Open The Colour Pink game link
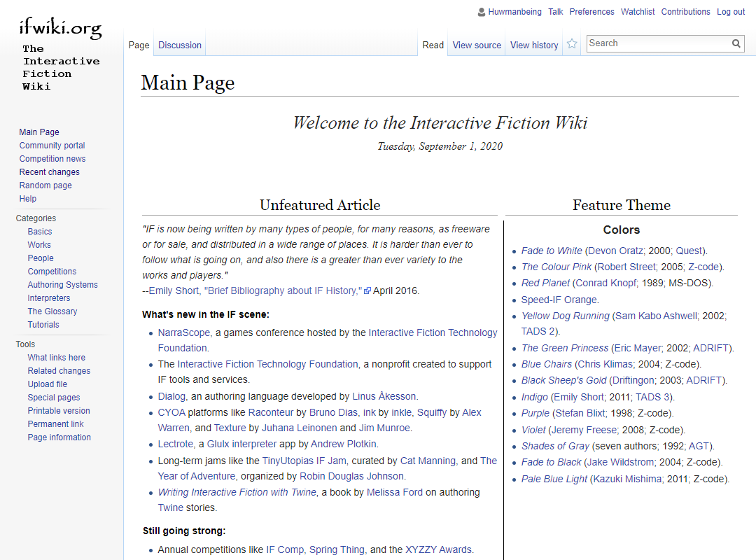Screen dimensions: 756x560 [x=556, y=267]
